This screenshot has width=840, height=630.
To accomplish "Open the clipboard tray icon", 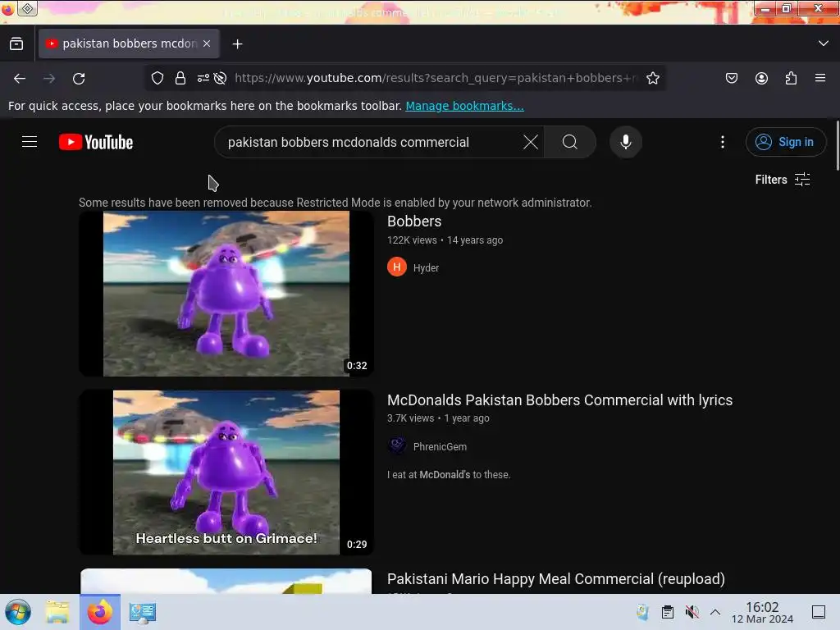I will click(x=668, y=612).
